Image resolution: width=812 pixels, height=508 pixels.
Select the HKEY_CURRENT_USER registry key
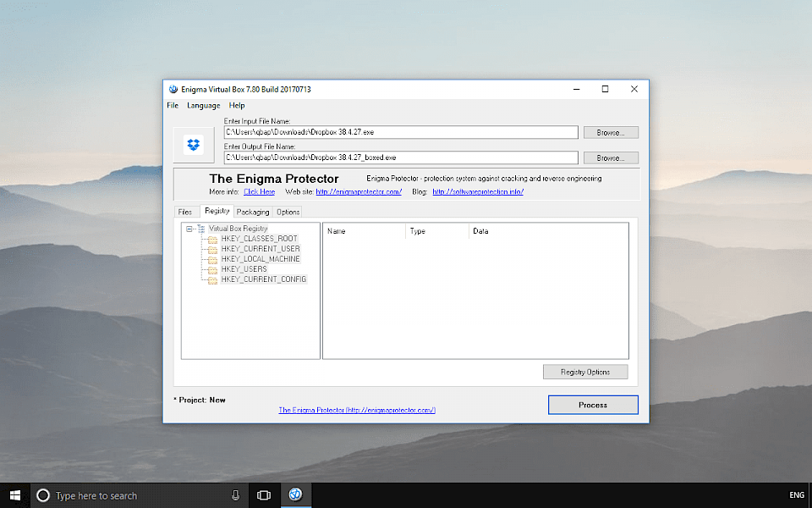click(x=261, y=249)
